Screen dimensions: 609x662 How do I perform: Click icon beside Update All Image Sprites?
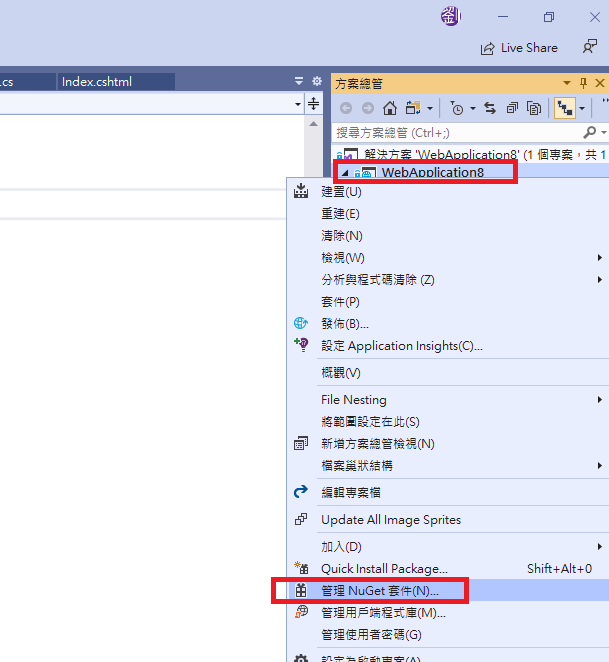301,519
